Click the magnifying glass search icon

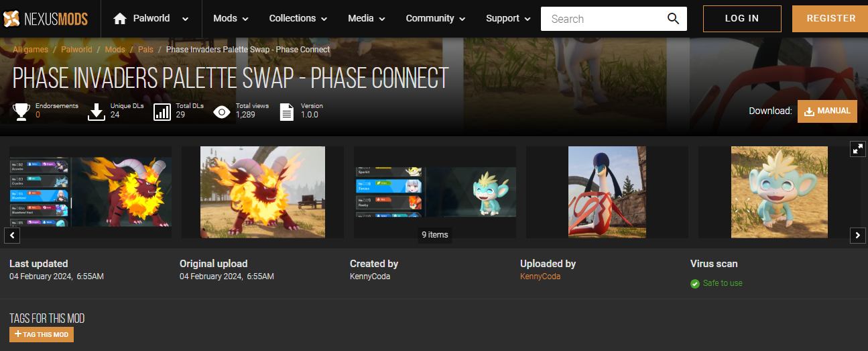(673, 19)
